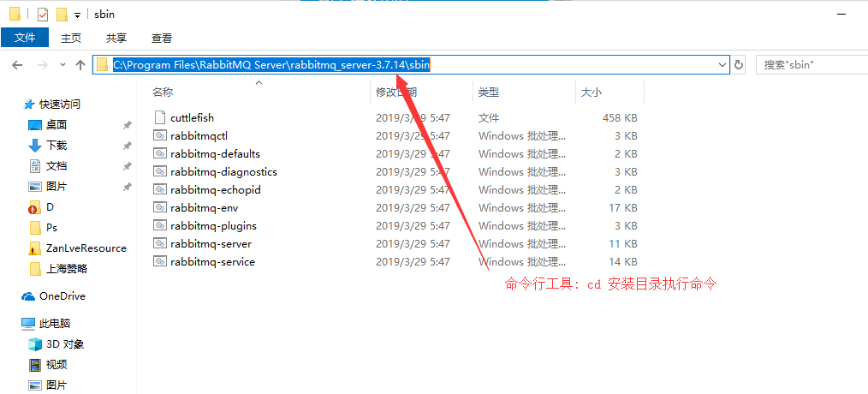Open the ZanLveResource folder in sidebar
This screenshot has height=394, width=868.
click(86, 248)
